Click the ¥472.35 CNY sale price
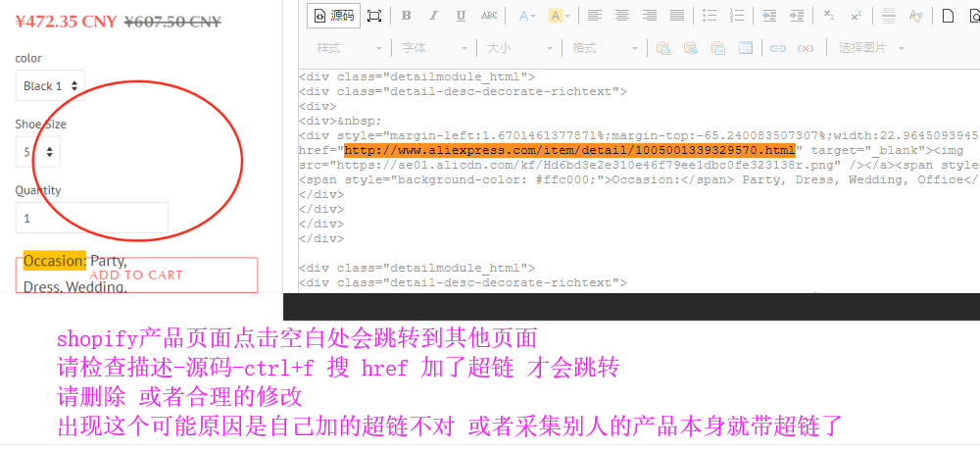980x451 pixels. pos(66,22)
